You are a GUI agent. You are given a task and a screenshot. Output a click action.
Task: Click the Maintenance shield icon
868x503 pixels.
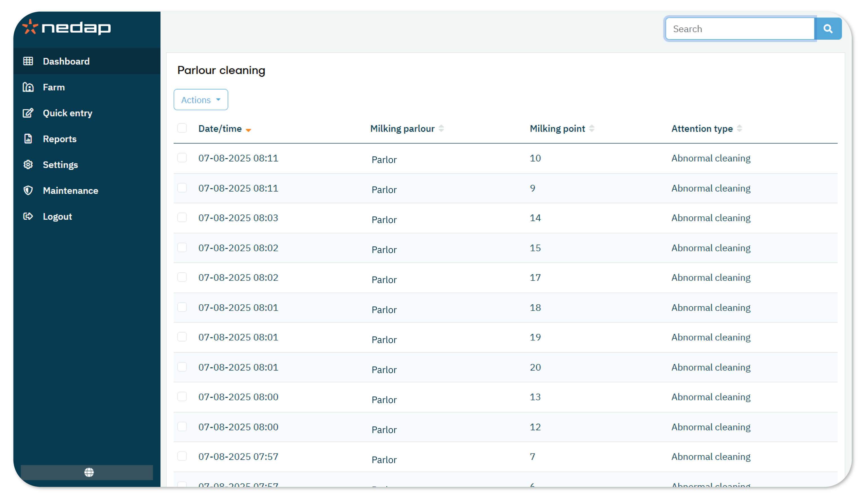tap(28, 190)
